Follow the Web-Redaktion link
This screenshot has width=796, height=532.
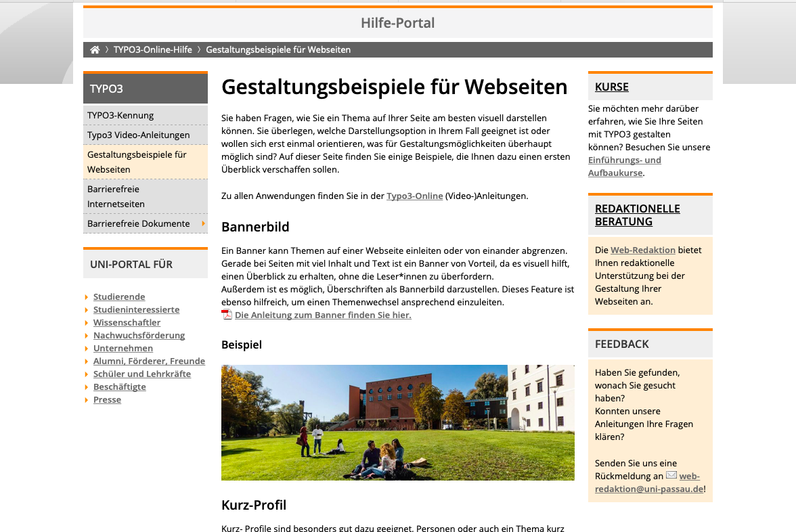[643, 250]
